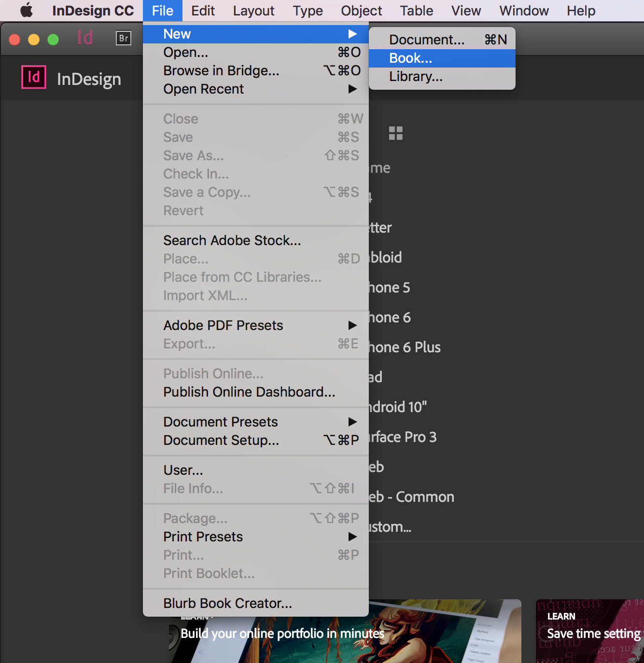This screenshot has width=644, height=663.
Task: Open the Apple menu
Action: coord(26,10)
